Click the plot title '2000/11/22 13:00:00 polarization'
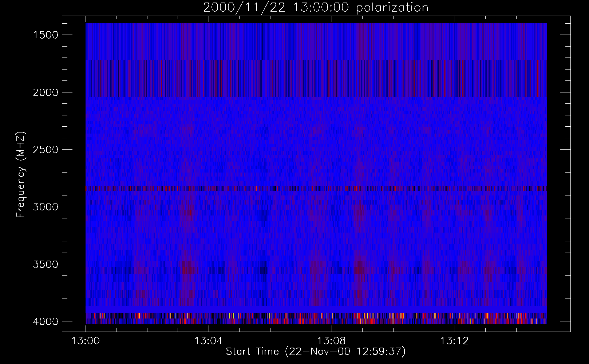Image resolution: width=589 pixels, height=364 pixels. click(x=316, y=8)
